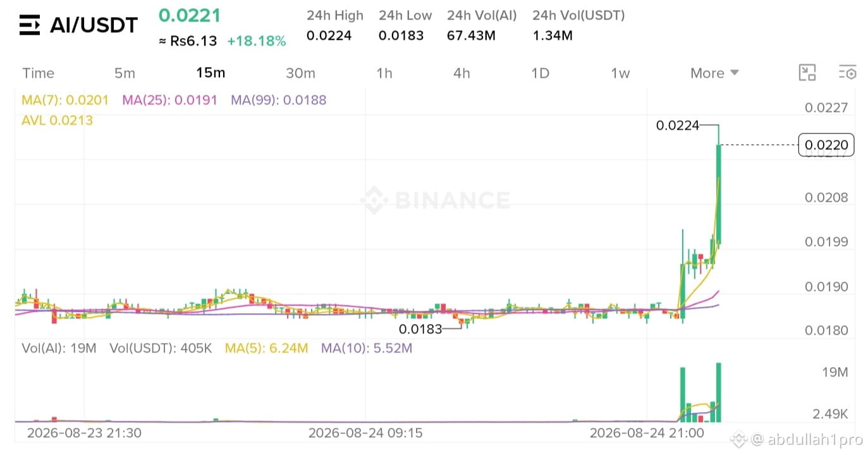The width and height of the screenshot is (868, 455).
Task: Click the 24h High value 0.0224
Action: pyautogui.click(x=329, y=35)
